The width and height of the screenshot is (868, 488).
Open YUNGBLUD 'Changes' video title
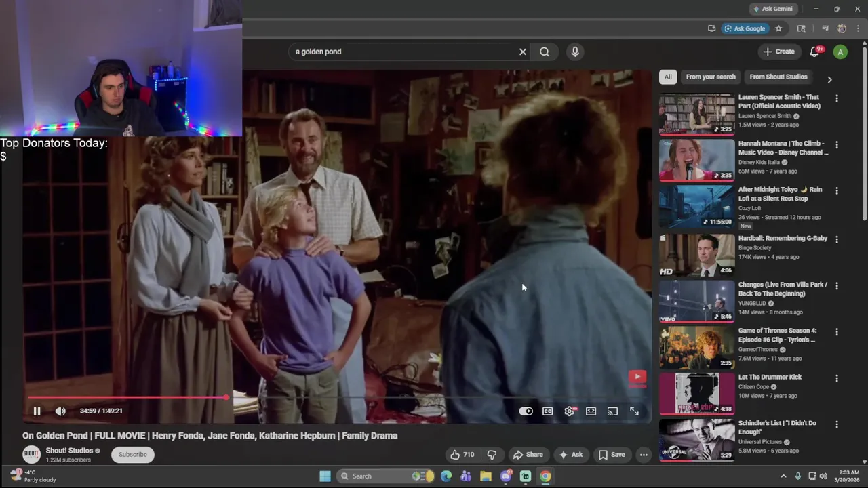783,289
